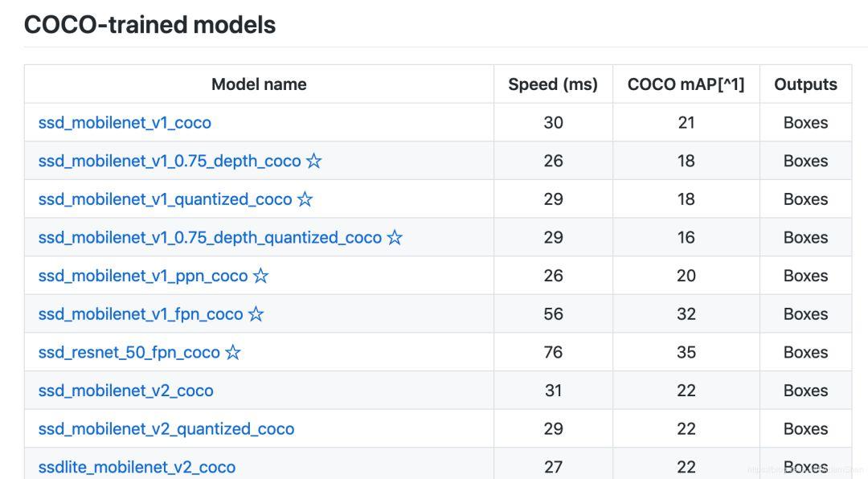Open the ssd_mobilenet_v1_ppn_coco link
Screen dimensions: 868x479
click(x=143, y=276)
